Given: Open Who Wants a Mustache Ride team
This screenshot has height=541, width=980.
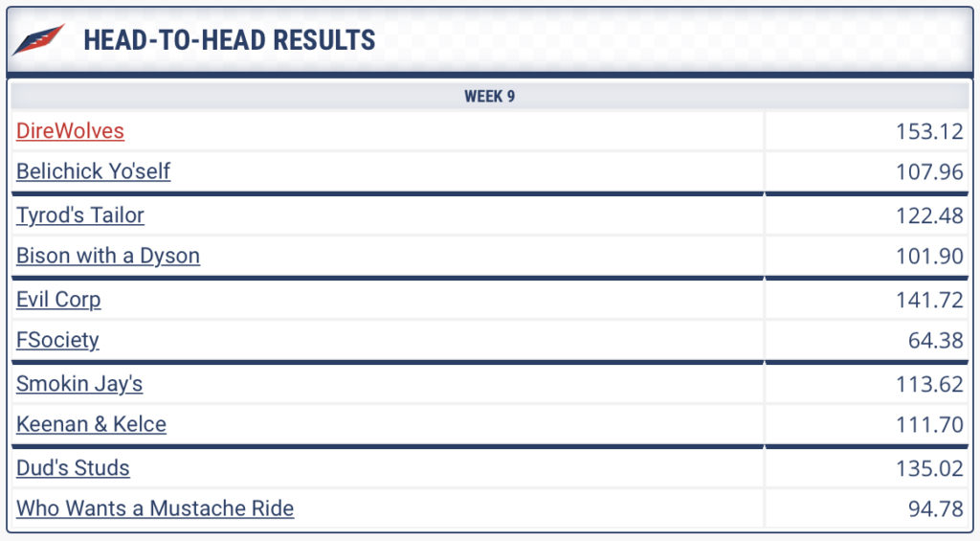Looking at the screenshot, I should pos(155,507).
